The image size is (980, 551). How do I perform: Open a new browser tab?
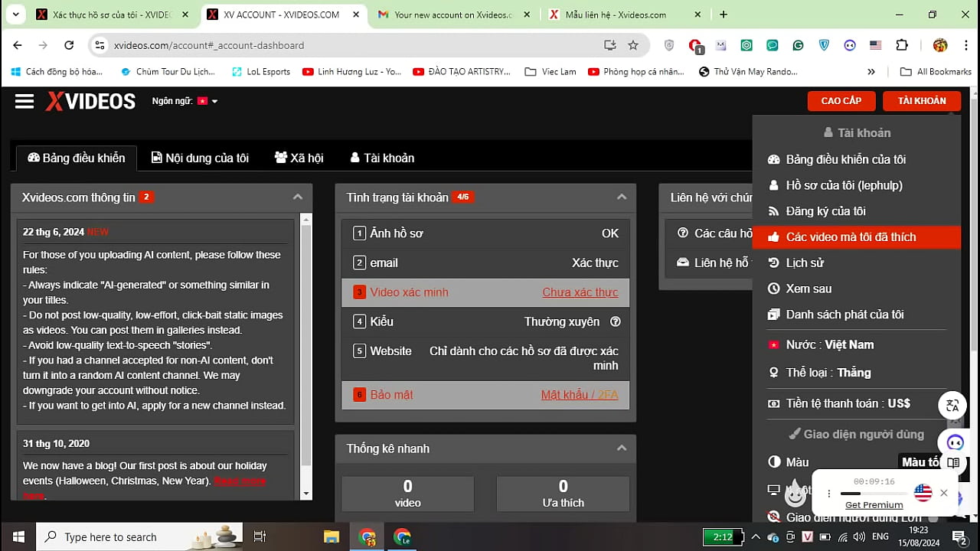click(724, 15)
